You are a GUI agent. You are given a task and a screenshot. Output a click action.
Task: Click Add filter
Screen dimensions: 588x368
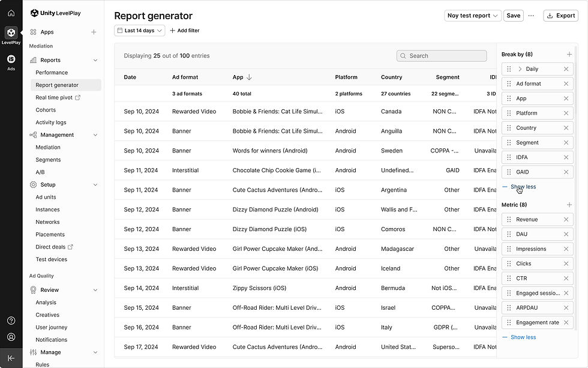[185, 31]
